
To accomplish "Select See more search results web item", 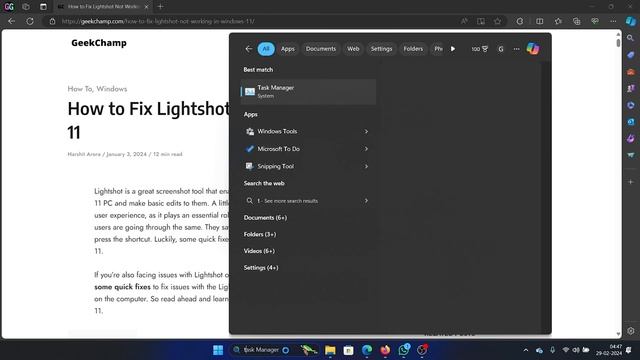I will tap(301, 201).
